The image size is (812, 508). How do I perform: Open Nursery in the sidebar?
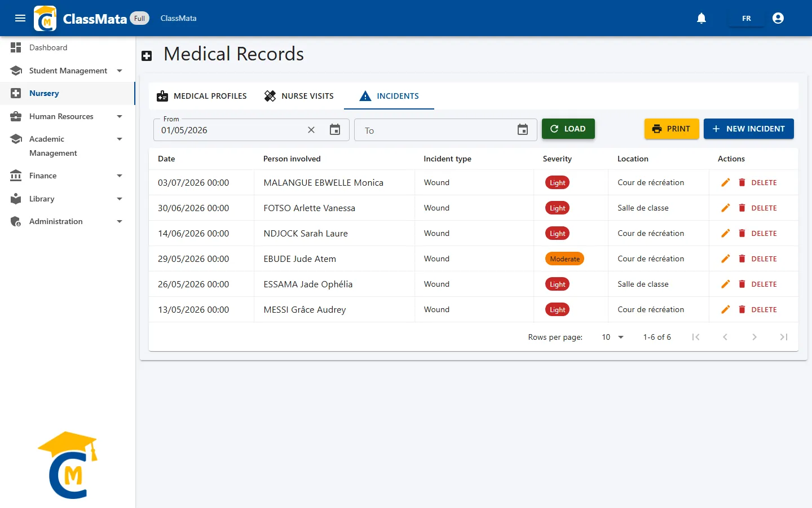click(x=68, y=93)
